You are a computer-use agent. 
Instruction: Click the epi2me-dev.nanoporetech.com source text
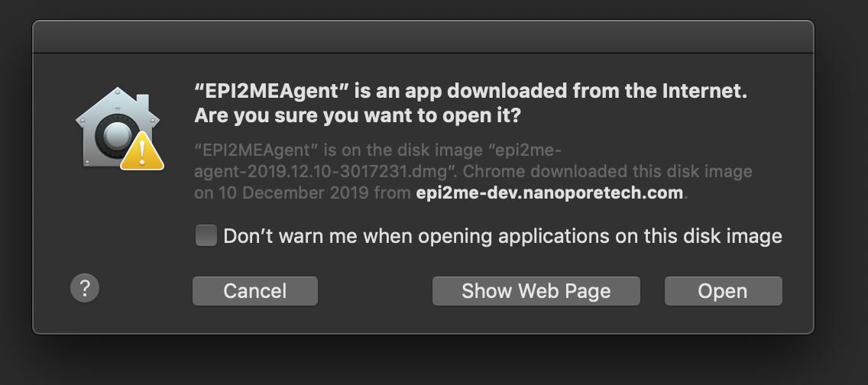tap(549, 193)
